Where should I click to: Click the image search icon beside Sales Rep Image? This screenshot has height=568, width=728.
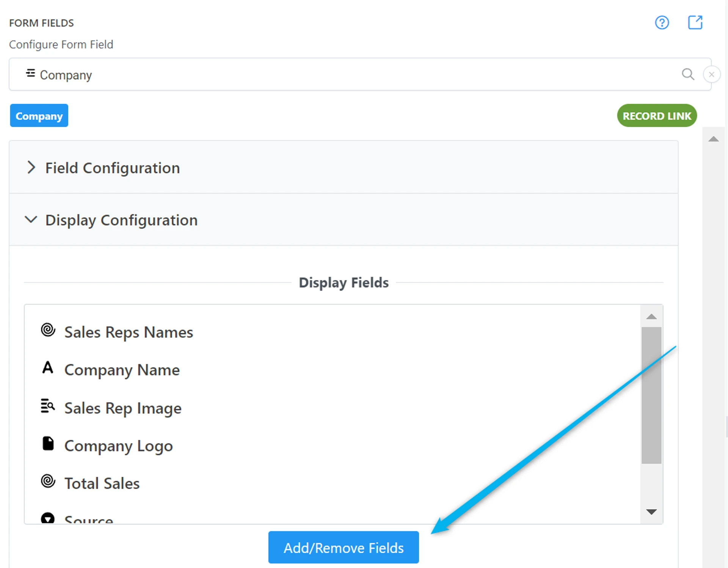pyautogui.click(x=47, y=406)
